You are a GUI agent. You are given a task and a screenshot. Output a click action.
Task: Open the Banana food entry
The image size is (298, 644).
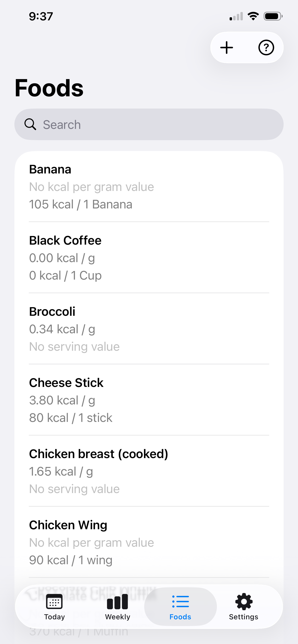pos(149,186)
